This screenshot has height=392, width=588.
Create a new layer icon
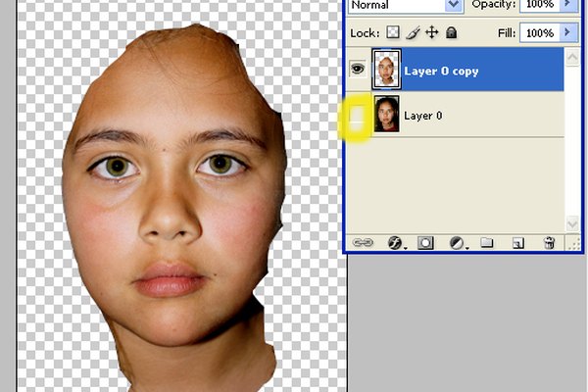pyautogui.click(x=517, y=243)
